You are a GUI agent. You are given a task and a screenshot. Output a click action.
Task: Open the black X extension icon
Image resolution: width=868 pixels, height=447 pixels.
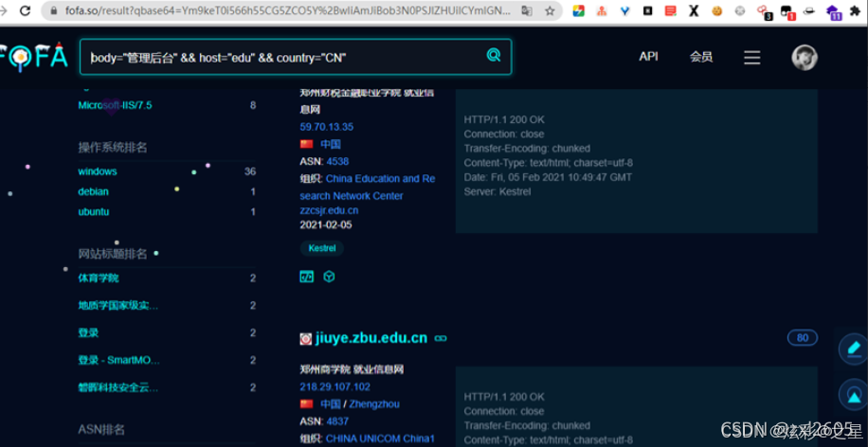pyautogui.click(x=693, y=10)
